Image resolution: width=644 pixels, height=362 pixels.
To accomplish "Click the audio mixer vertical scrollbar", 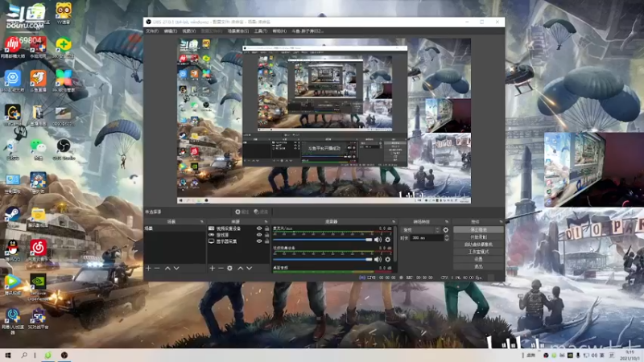I will point(395,245).
